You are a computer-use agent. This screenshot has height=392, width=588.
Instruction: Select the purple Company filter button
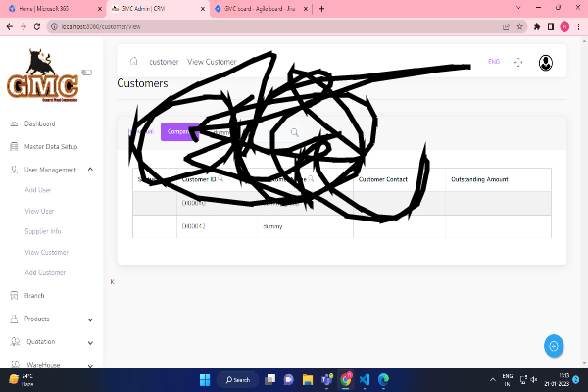point(180,132)
